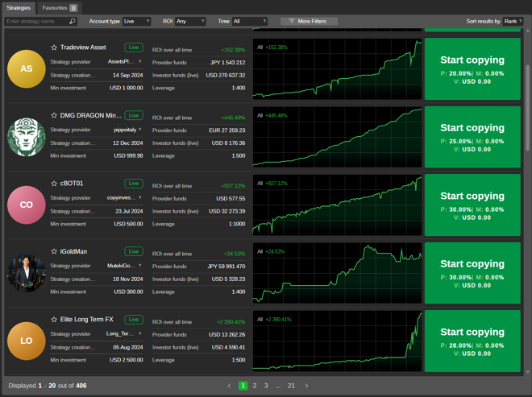Open the Sort results by Rank dropdown
Screen dimensions: 532x397
point(513,22)
